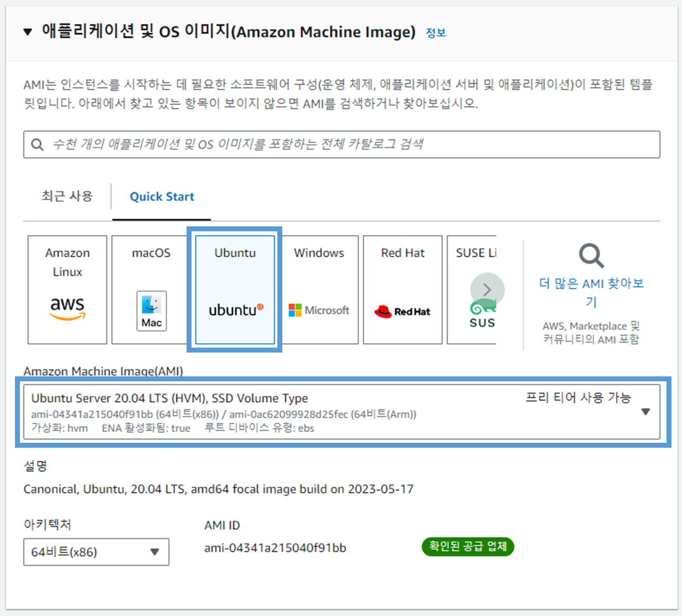Click the 확인된 공급 업체 badge
This screenshot has width=682, height=616.
[x=468, y=546]
